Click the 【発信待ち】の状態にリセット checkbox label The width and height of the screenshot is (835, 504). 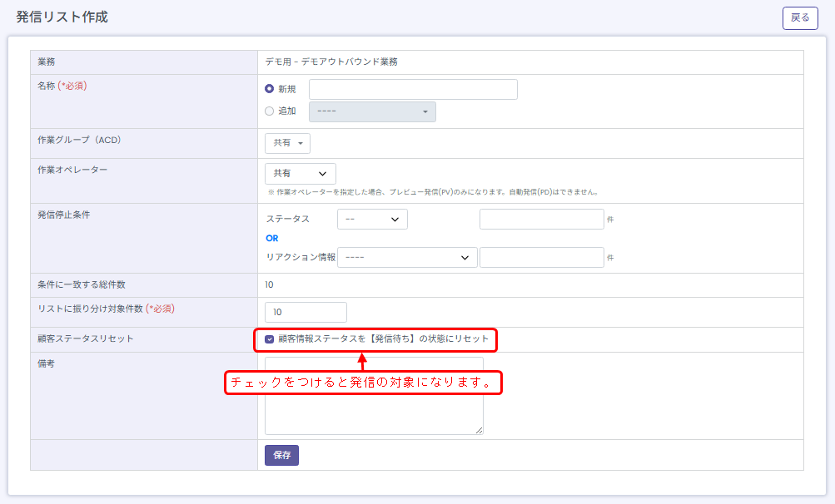(x=383, y=339)
